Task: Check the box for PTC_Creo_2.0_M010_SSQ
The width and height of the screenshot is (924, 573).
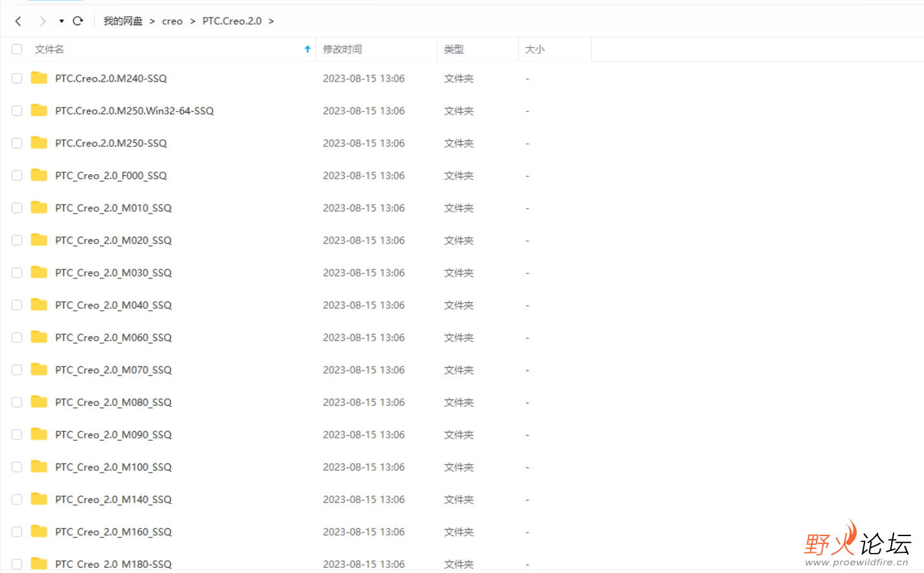Action: pos(17,208)
